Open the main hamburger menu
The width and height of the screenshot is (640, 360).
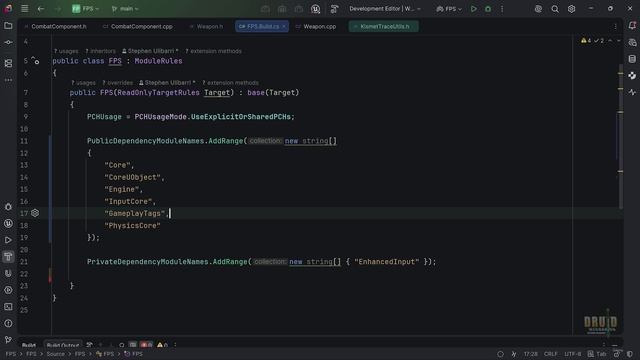point(24,9)
